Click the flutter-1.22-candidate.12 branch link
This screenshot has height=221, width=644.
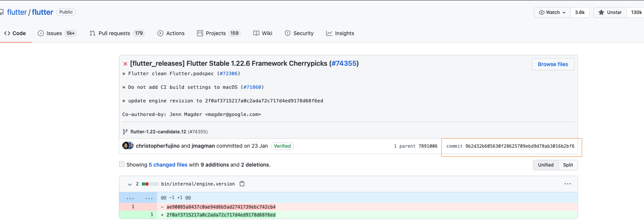[158, 132]
